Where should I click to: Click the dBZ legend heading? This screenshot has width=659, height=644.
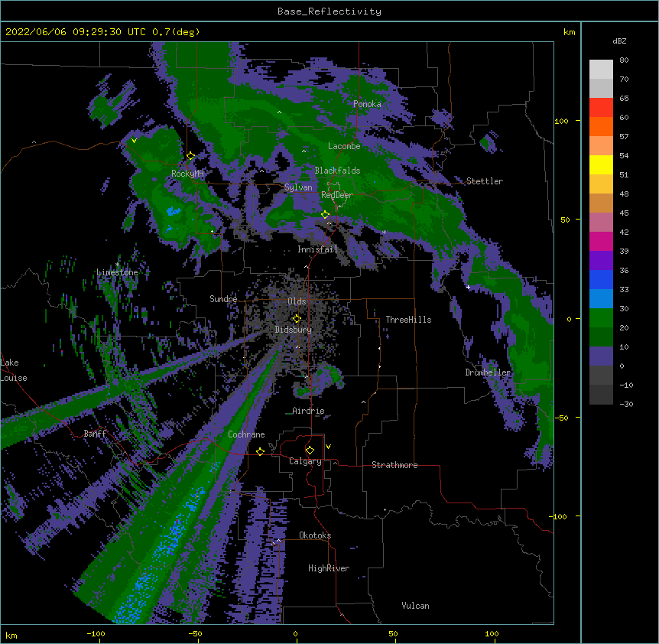pyautogui.click(x=619, y=41)
